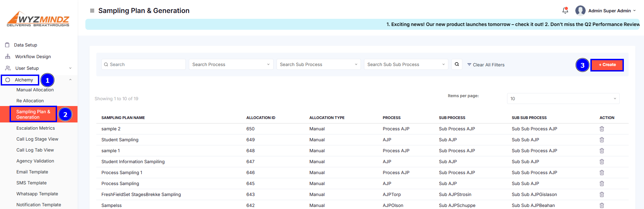Go to Re Allocation
This screenshot has height=209, width=644.
(30, 101)
